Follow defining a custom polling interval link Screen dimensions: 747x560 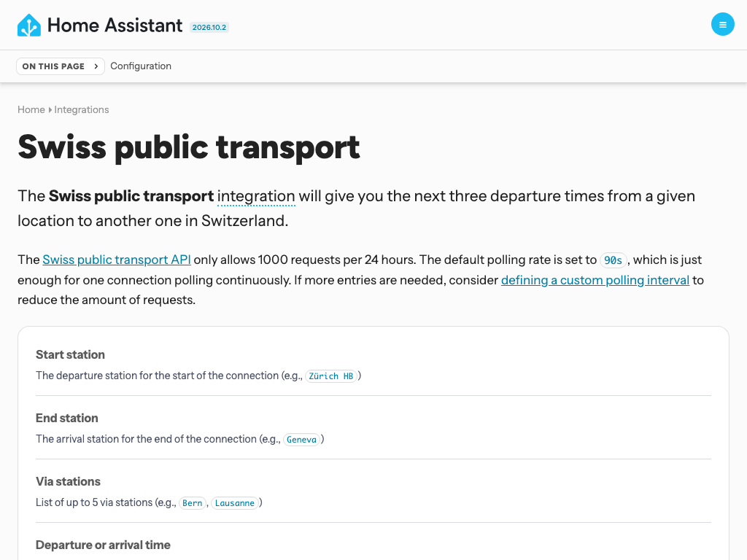pos(595,280)
